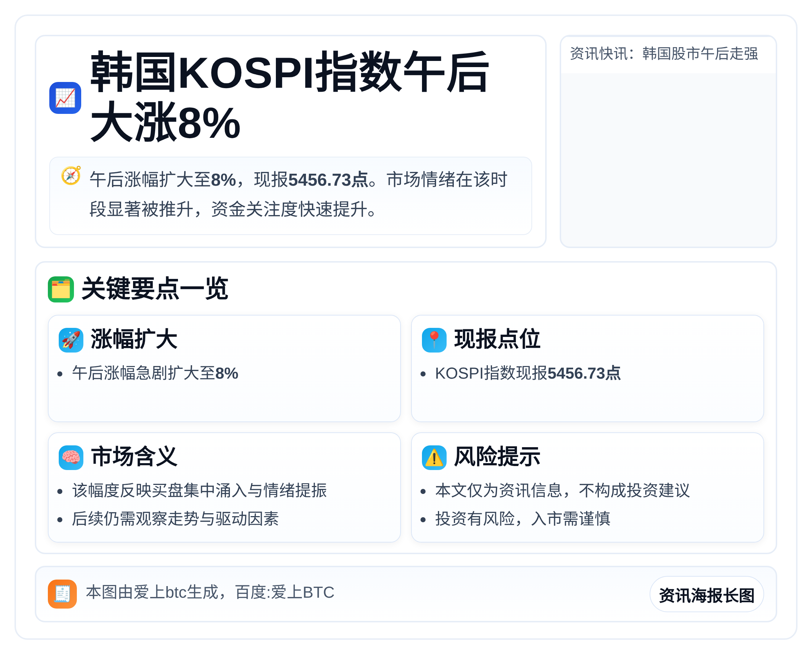This screenshot has height=655, width=812.
Task: Click the summary paragraph mentioning 5456.73点
Action: [x=298, y=194]
